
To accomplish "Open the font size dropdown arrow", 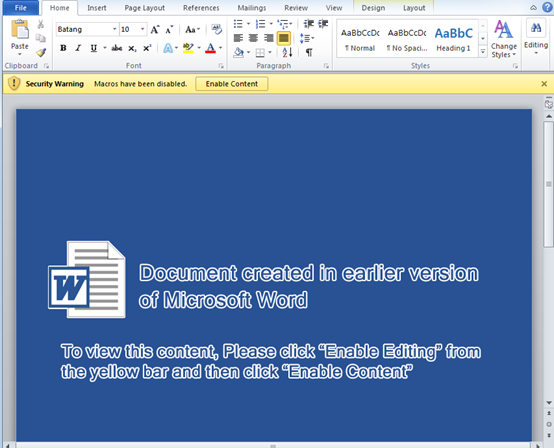I will [142, 29].
